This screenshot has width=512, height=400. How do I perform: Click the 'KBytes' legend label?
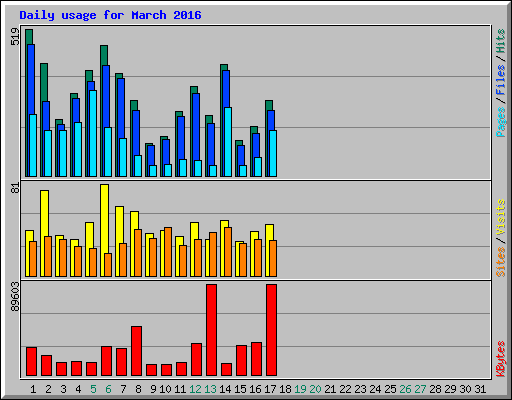click(500, 359)
